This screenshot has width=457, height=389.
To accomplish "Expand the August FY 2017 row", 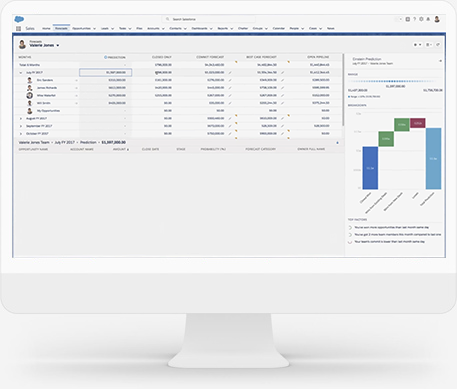I will point(21,119).
